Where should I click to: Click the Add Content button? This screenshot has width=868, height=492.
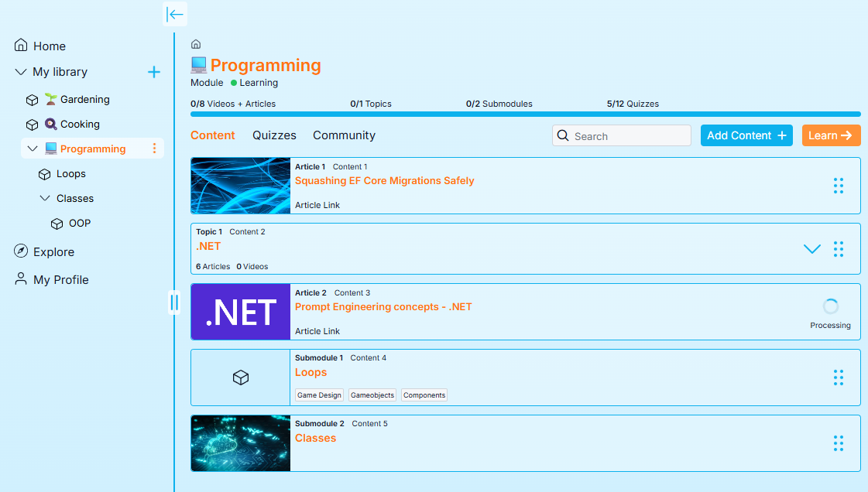pos(746,135)
